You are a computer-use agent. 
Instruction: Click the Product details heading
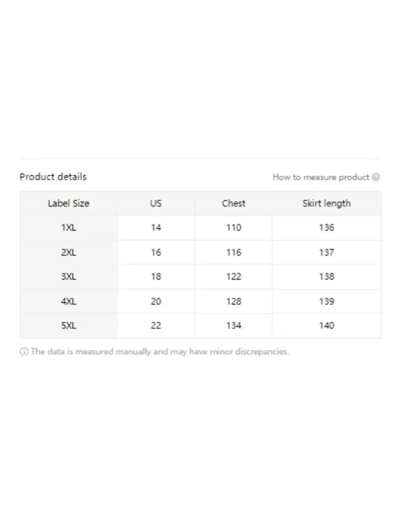[53, 177]
